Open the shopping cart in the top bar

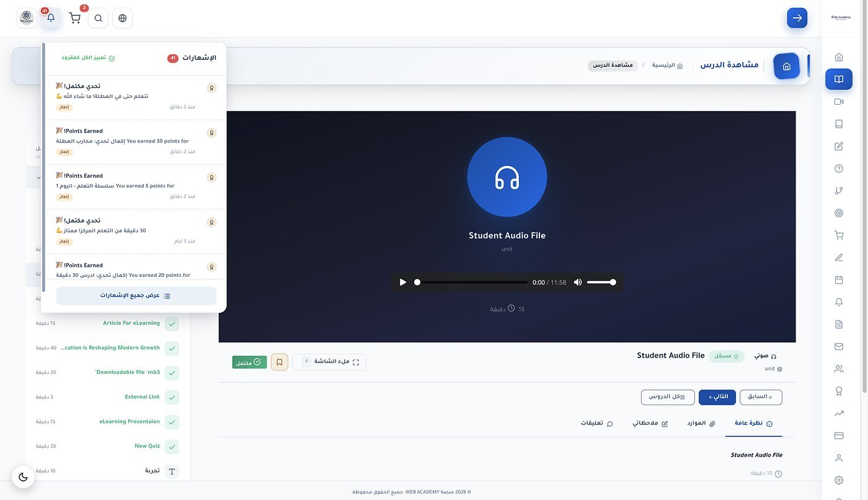[75, 18]
